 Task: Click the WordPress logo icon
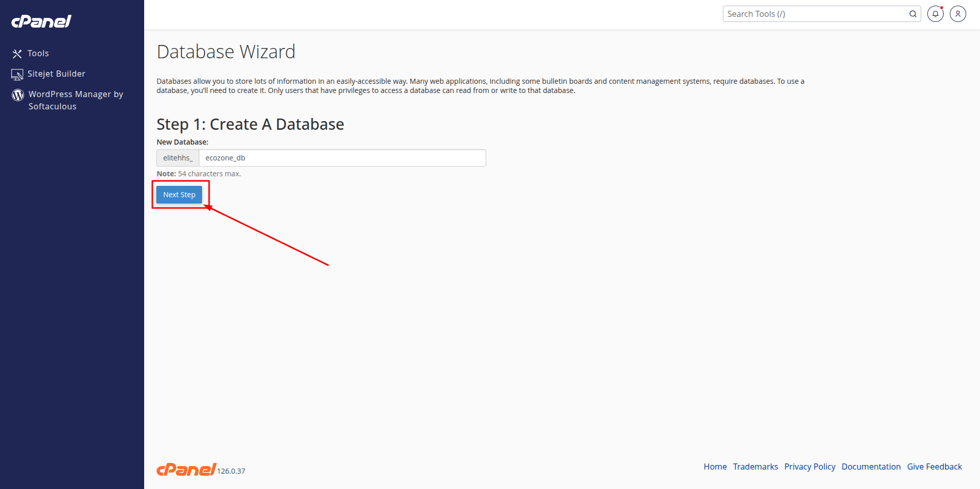tap(18, 95)
